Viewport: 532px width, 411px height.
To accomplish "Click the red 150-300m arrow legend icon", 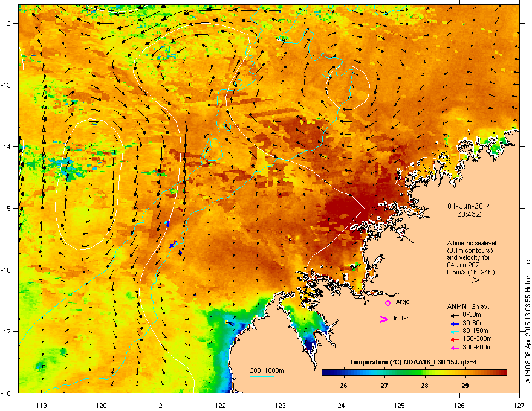I will (x=455, y=340).
